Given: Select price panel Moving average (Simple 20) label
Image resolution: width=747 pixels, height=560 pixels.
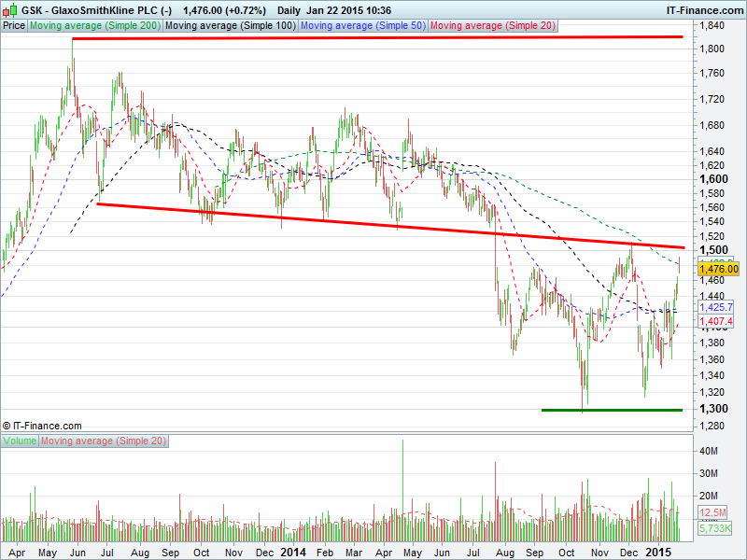Looking at the screenshot, I should [x=493, y=26].
